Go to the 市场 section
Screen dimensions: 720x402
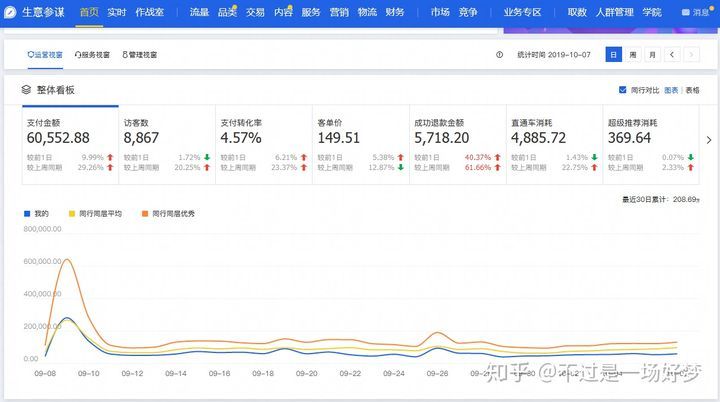click(440, 12)
